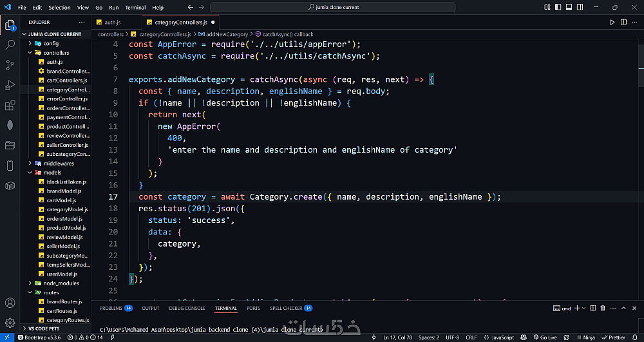Viewport: 644px width, 342px height.
Task: Expand the middlewares folder
Action: (x=58, y=164)
